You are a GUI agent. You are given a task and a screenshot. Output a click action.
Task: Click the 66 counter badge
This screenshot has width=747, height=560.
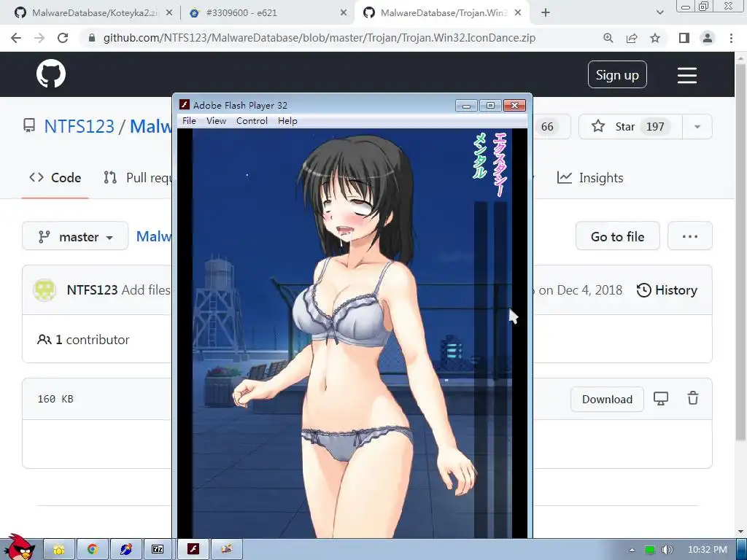coord(547,127)
